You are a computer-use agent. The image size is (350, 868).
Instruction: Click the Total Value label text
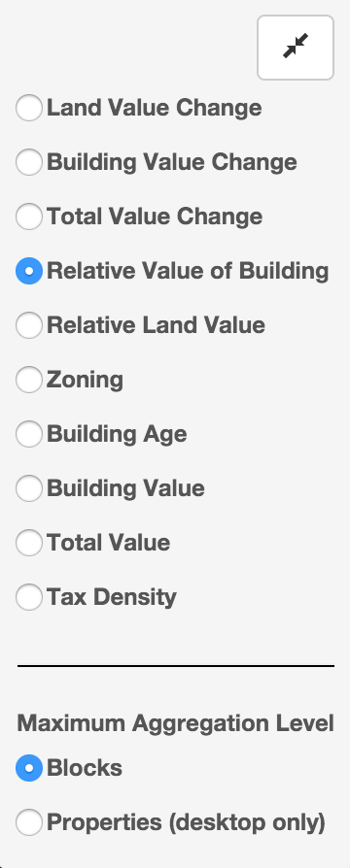click(x=108, y=543)
